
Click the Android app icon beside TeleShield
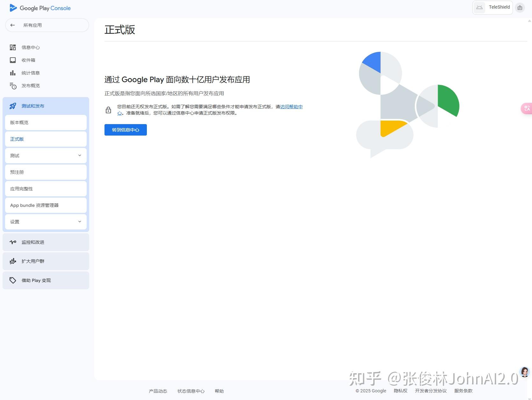(479, 7)
